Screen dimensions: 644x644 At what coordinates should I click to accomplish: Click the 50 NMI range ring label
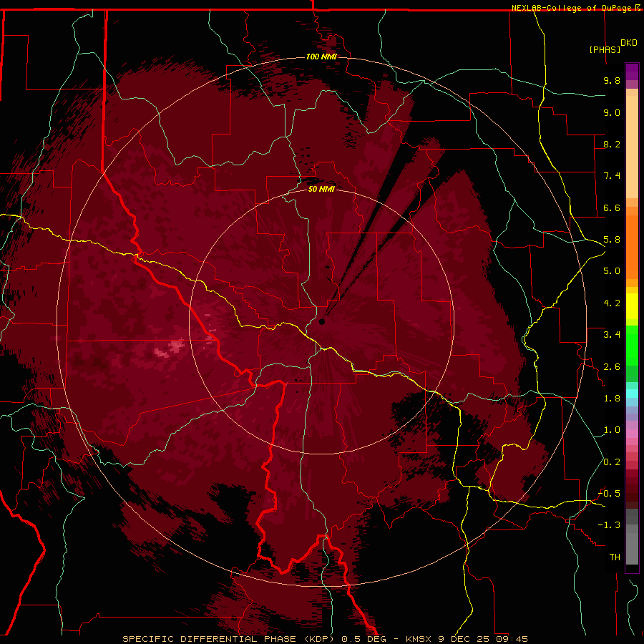point(321,190)
